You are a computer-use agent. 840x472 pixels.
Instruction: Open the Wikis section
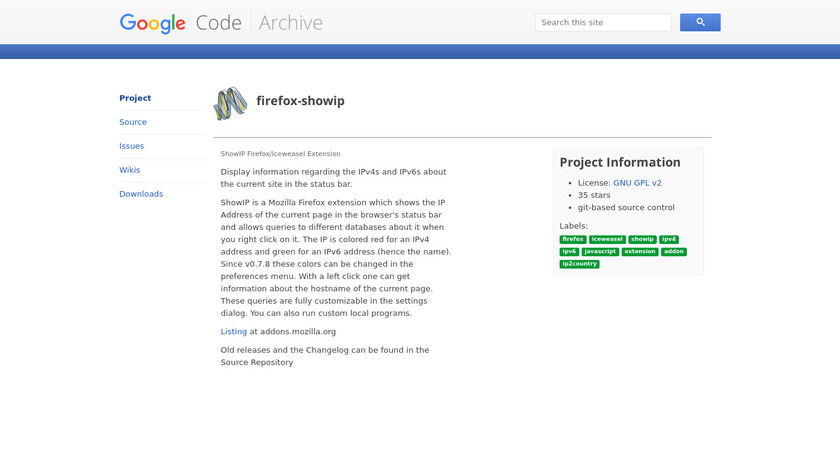pos(130,170)
